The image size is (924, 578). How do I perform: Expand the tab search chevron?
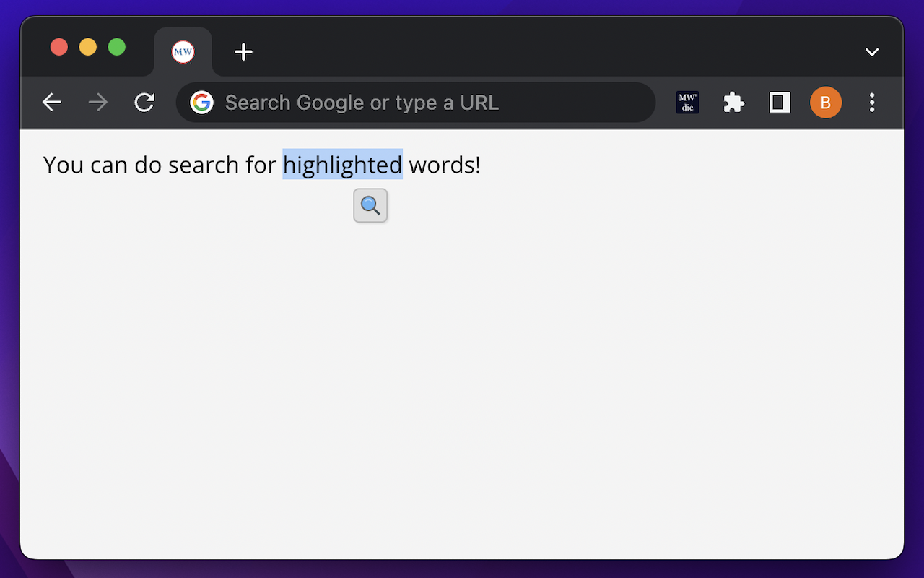tap(872, 52)
